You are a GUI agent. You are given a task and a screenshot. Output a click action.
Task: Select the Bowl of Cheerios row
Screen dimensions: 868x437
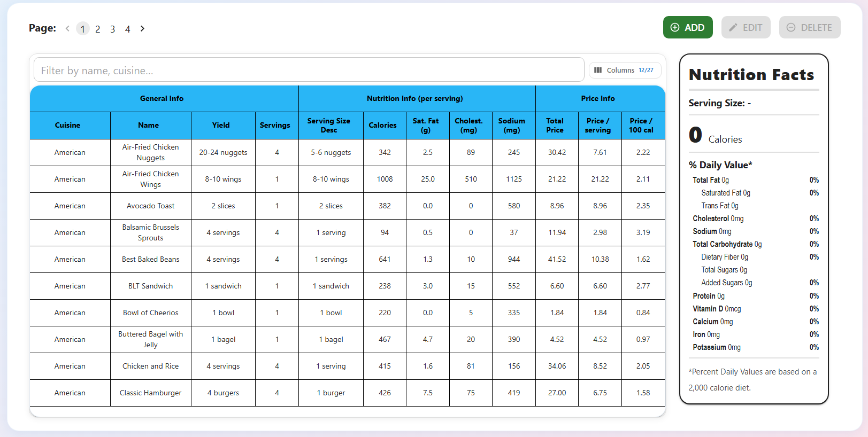(347, 313)
